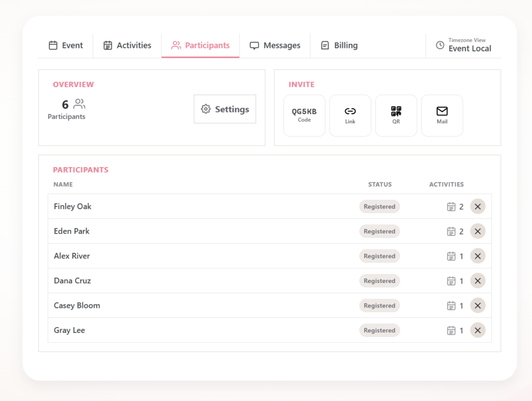This screenshot has height=401, width=532.
Task: Select participant name Alex River
Action: tap(72, 256)
